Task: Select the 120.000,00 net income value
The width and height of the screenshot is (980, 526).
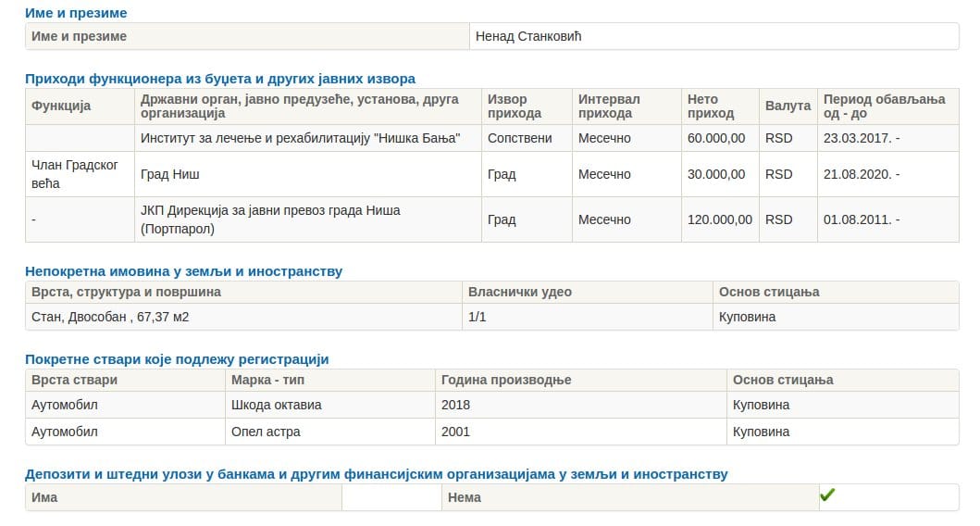Action: click(x=719, y=219)
